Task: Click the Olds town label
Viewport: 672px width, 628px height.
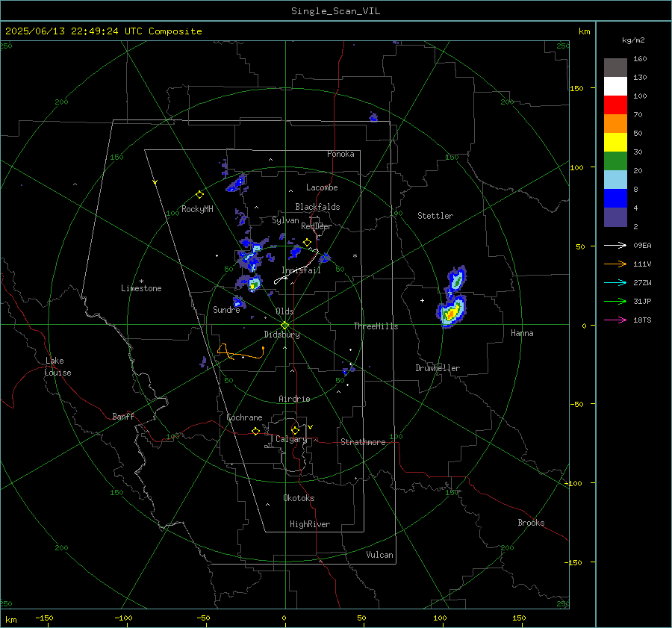Action: (x=284, y=311)
